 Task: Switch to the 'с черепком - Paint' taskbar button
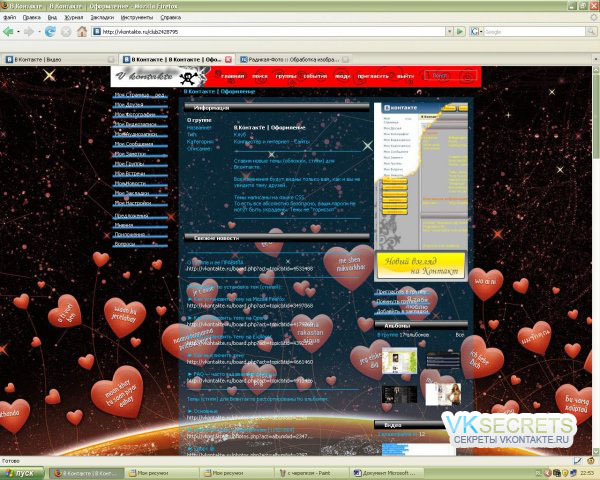coord(312,473)
